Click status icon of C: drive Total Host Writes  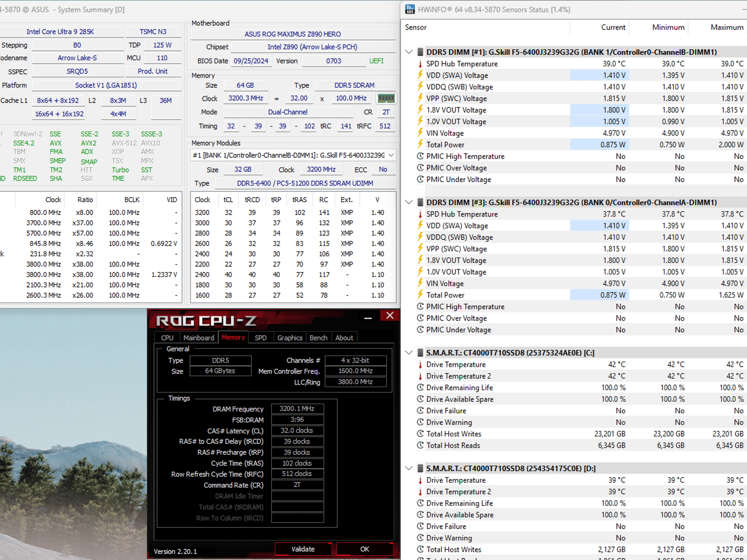pos(420,433)
